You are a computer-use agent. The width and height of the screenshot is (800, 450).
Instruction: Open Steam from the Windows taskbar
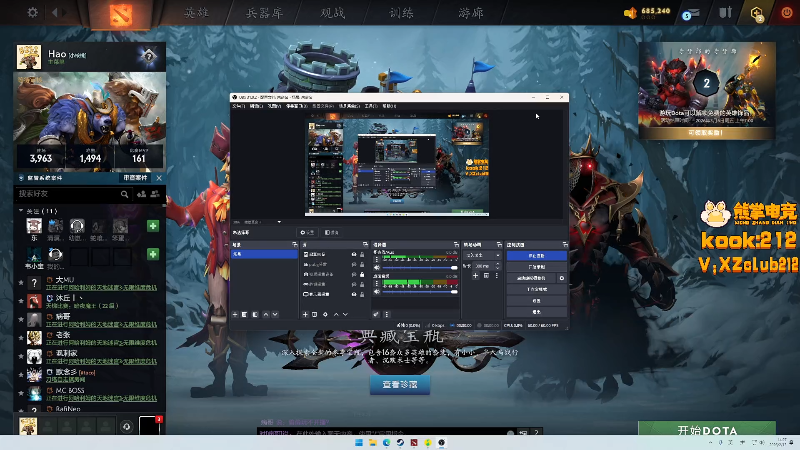pos(400,442)
